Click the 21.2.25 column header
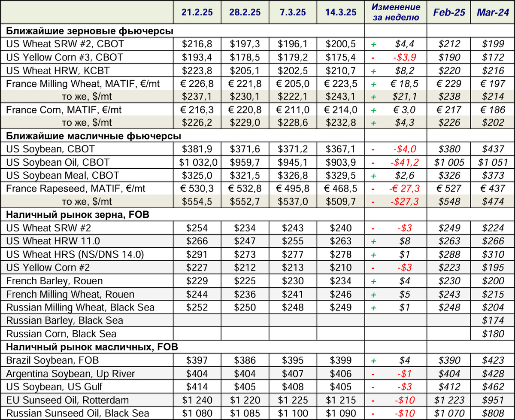The width and height of the screenshot is (515, 420). (x=197, y=12)
